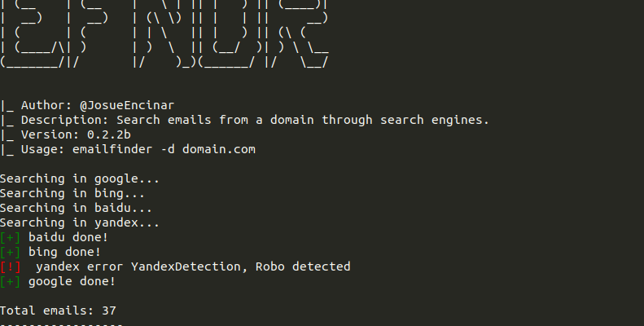This screenshot has height=326, width=644.
Task: Click the Searching in google... line
Action: [80, 178]
